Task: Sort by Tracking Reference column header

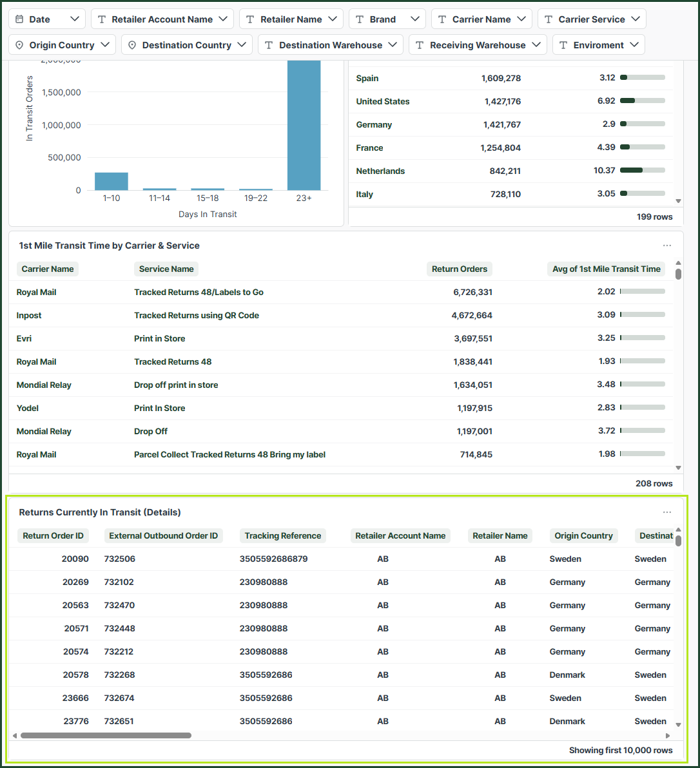Action: (x=283, y=536)
